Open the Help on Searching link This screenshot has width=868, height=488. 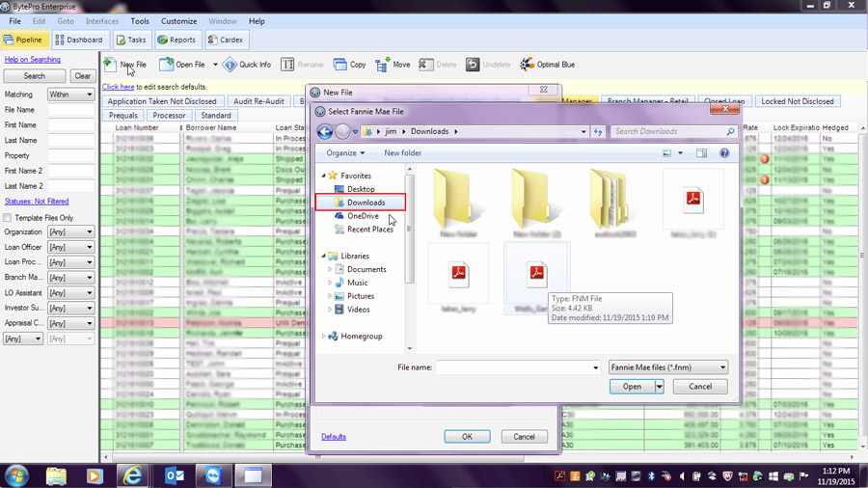[x=33, y=60]
